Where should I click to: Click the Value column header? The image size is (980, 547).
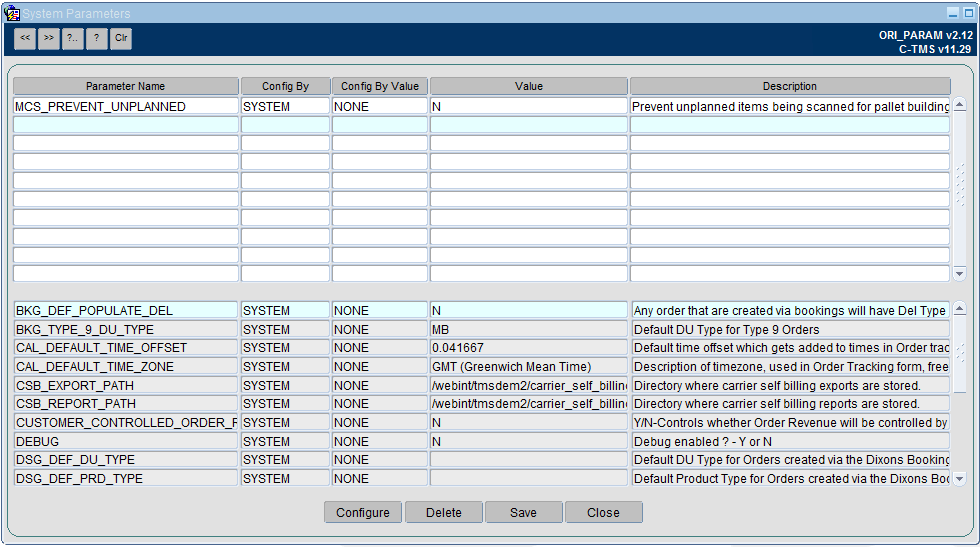[529, 86]
